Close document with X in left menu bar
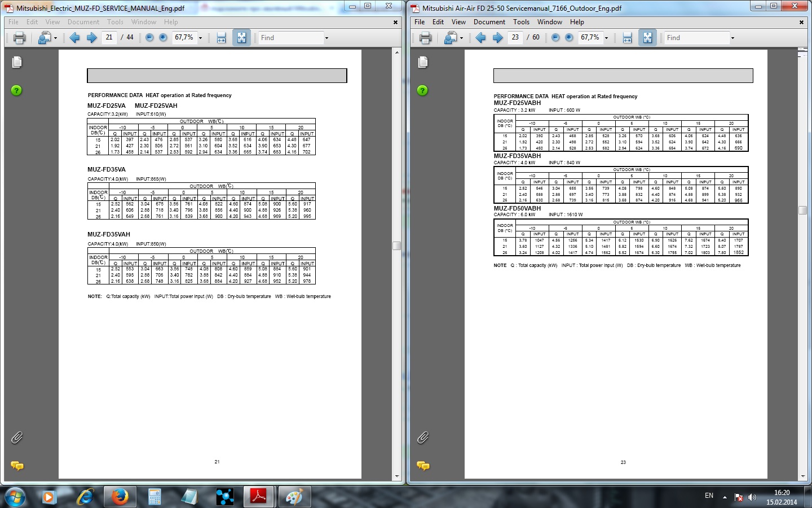Viewport: 812px width, 508px height. point(395,23)
